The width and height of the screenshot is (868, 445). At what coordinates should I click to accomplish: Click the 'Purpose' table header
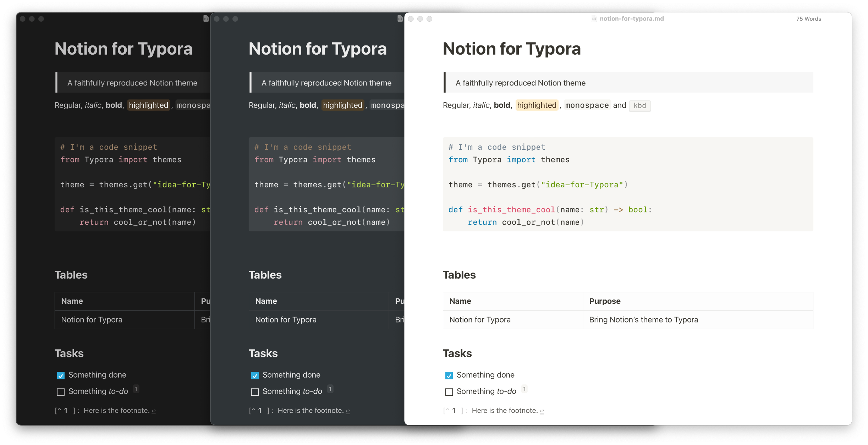[x=605, y=301]
